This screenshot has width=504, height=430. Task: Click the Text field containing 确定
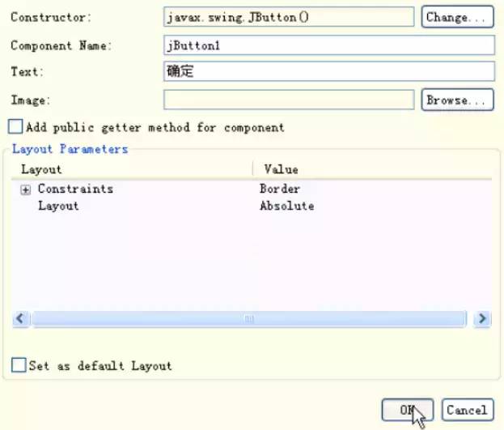click(328, 71)
